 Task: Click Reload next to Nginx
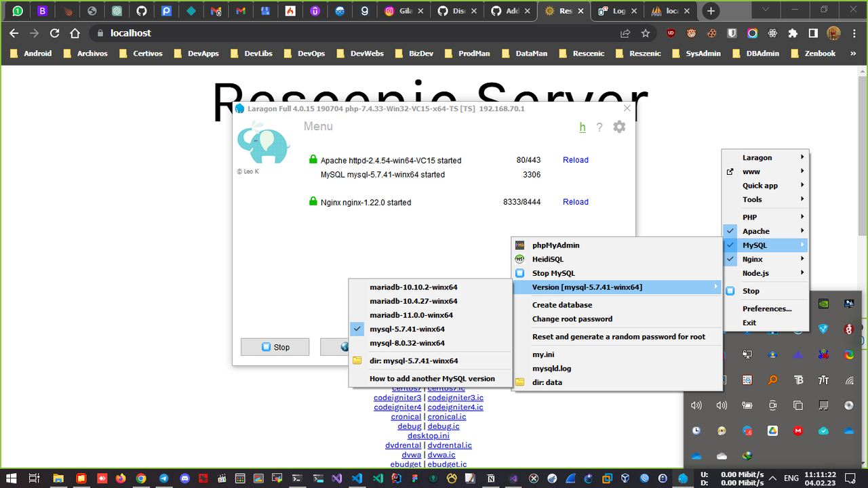click(x=576, y=202)
